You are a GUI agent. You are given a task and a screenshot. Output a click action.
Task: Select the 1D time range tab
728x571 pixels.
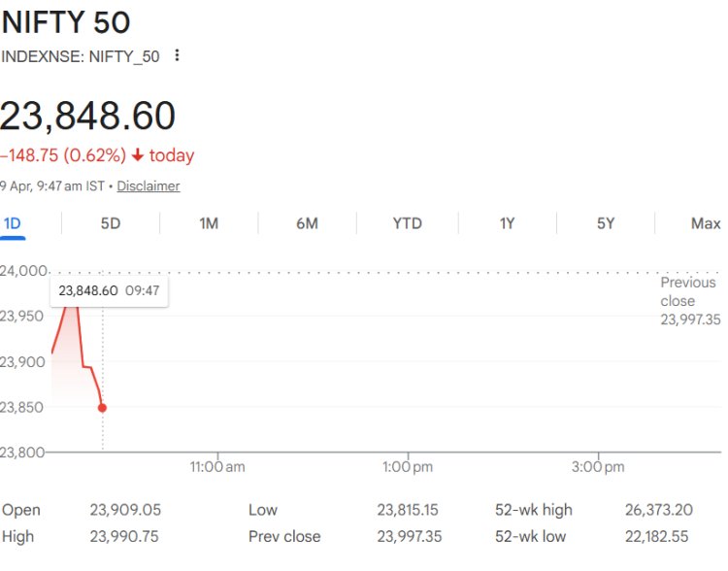13,223
